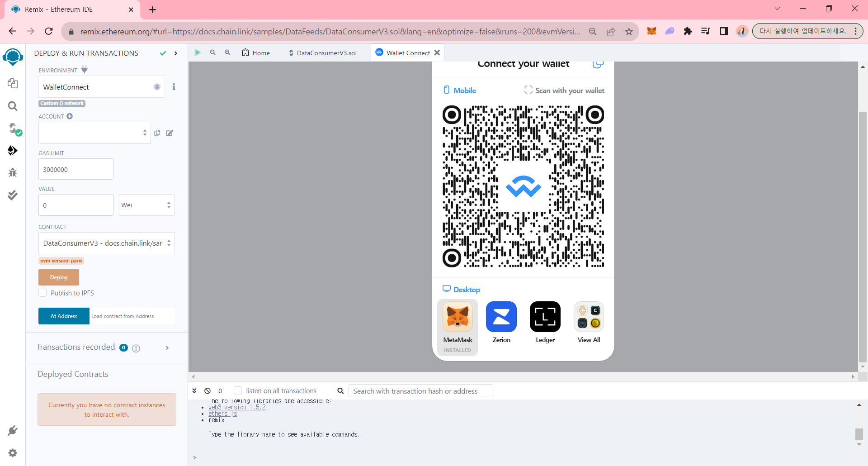The width and height of the screenshot is (868, 466).
Task: Focus the transaction hash search field
Action: [x=420, y=391]
